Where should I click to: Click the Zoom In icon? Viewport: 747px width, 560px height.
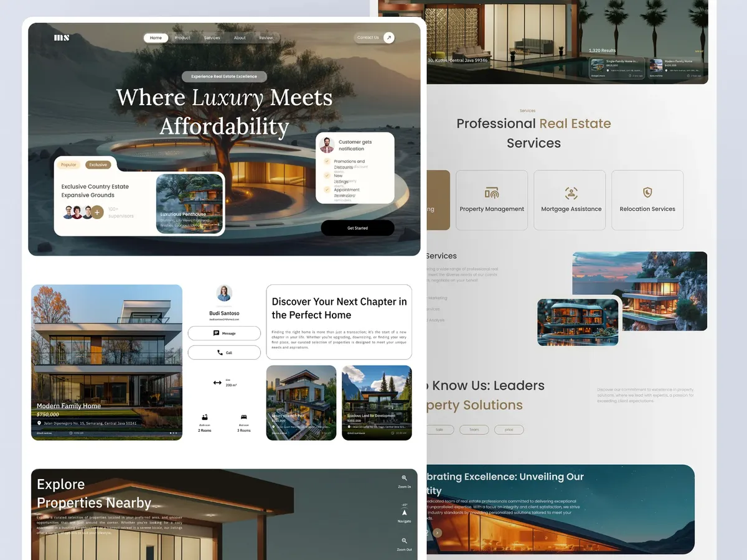point(404,478)
